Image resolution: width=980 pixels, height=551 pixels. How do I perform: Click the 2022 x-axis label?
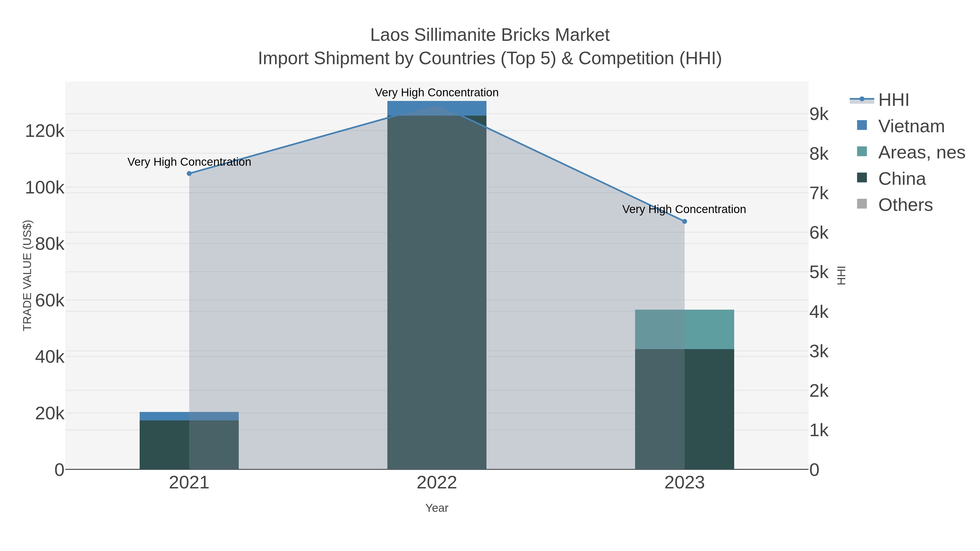pos(437,483)
